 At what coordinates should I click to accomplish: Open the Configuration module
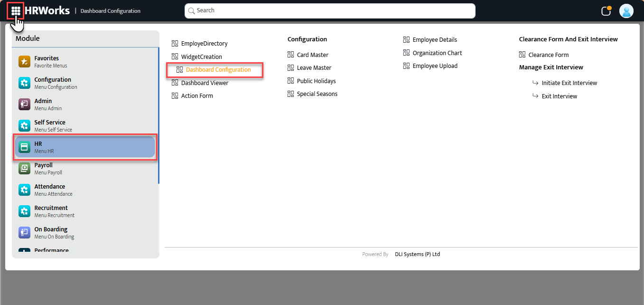(x=52, y=83)
